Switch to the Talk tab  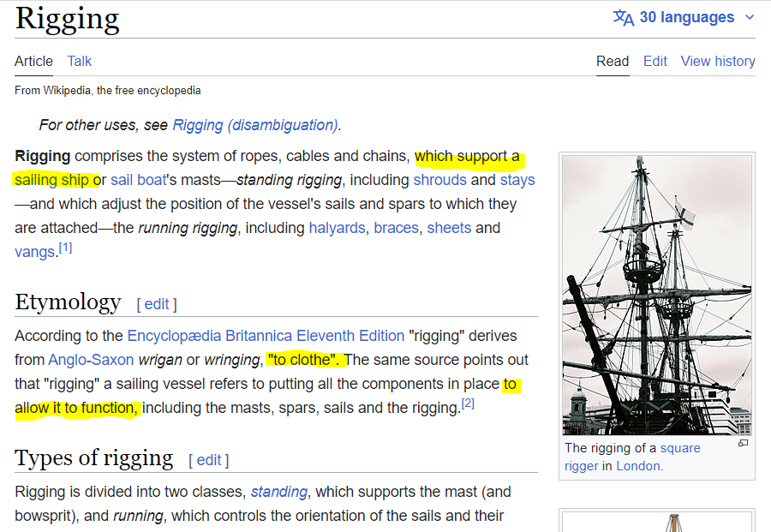(x=80, y=61)
